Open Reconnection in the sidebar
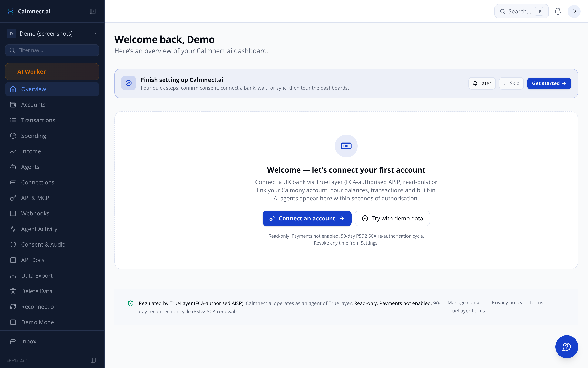Image resolution: width=588 pixels, height=368 pixels. (52, 307)
